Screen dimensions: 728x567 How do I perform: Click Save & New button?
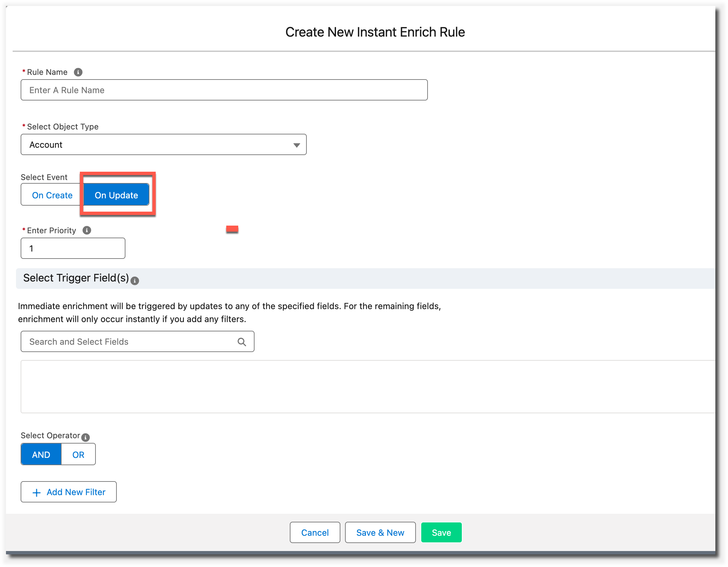pyautogui.click(x=380, y=532)
